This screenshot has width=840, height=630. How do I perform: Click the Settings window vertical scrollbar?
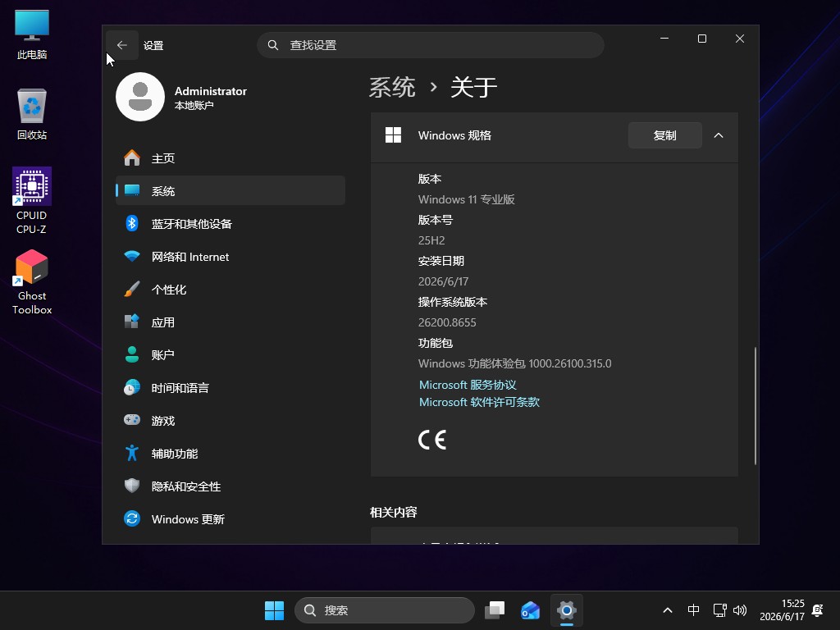(x=756, y=405)
